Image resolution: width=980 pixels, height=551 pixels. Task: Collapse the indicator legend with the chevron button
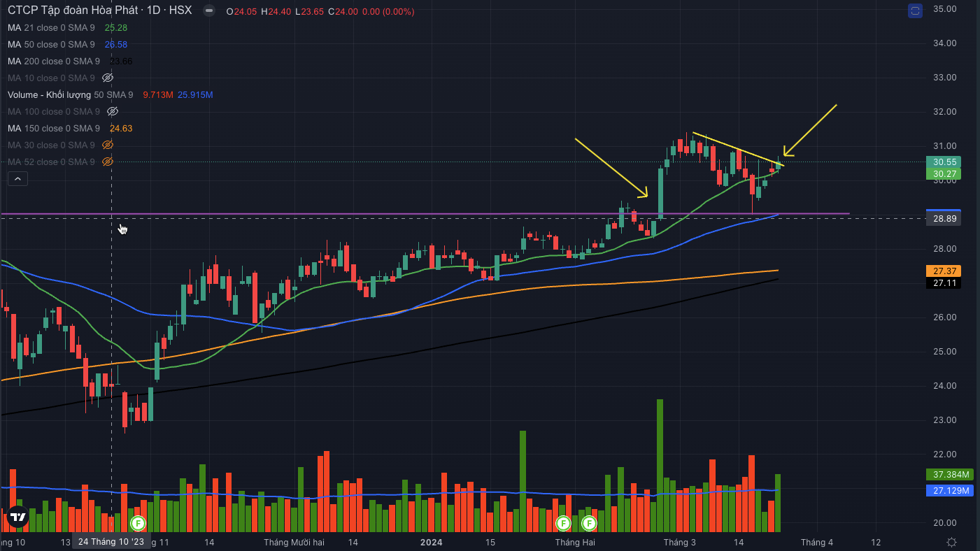[x=17, y=179]
